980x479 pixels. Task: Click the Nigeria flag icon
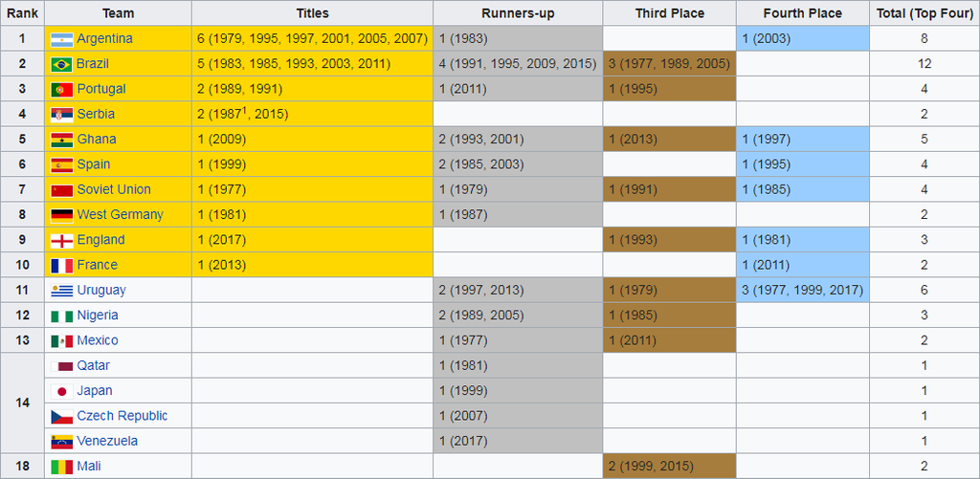click(x=62, y=316)
